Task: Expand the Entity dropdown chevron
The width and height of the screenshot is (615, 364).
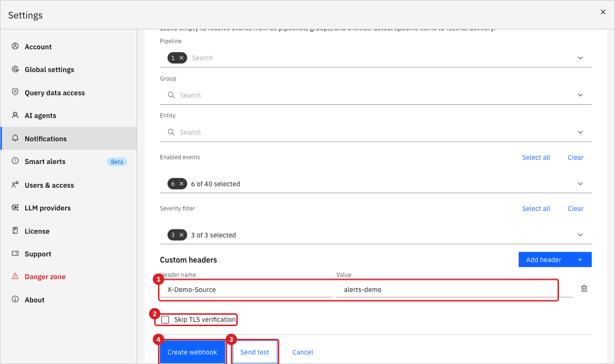Action: tap(580, 132)
